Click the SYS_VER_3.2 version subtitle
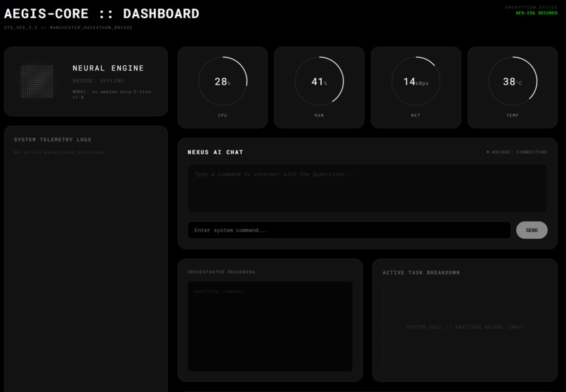 point(68,27)
